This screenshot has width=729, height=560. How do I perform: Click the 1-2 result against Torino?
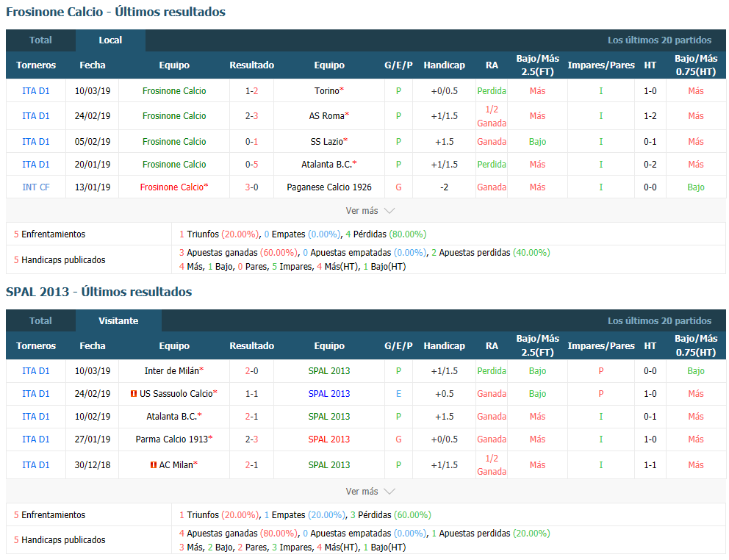click(x=251, y=91)
